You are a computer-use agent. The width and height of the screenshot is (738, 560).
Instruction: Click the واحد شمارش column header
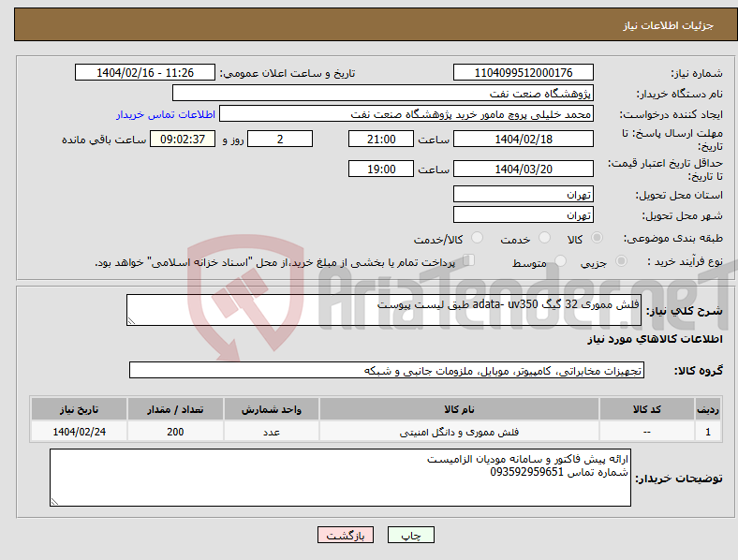(272, 409)
